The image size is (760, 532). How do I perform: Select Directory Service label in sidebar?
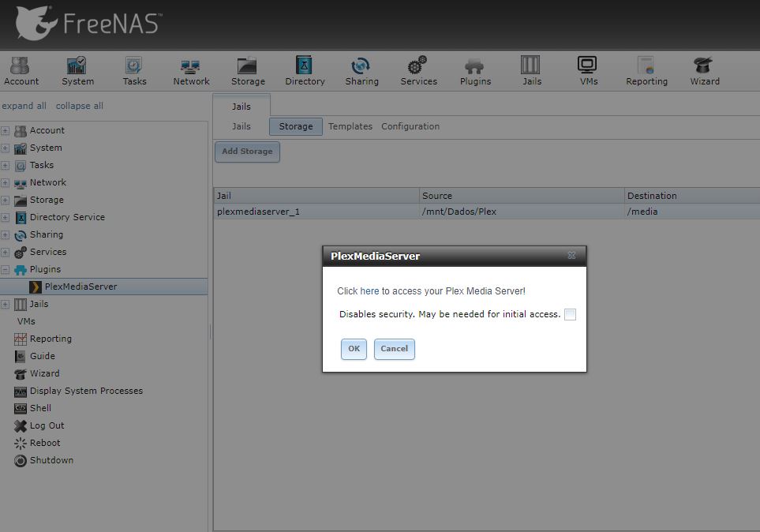[x=67, y=217]
